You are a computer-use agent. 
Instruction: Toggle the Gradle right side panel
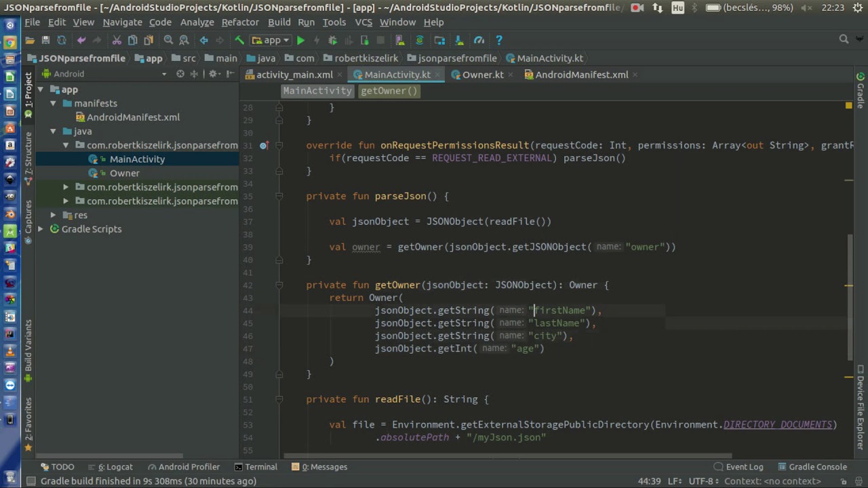click(x=861, y=89)
